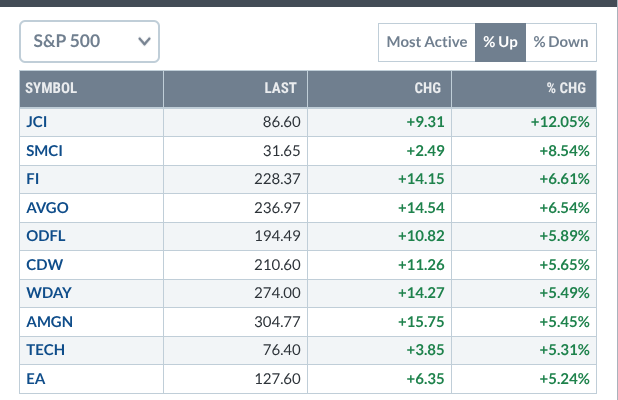618x400 pixels.
Task: Click the +14.15 change for FI
Action: [421, 179]
